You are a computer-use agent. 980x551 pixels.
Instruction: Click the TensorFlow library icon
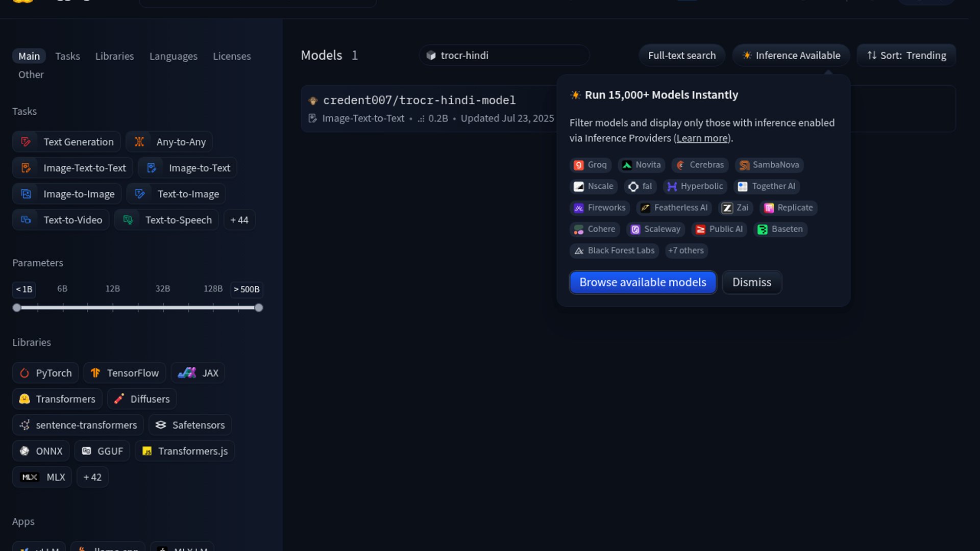coord(95,373)
